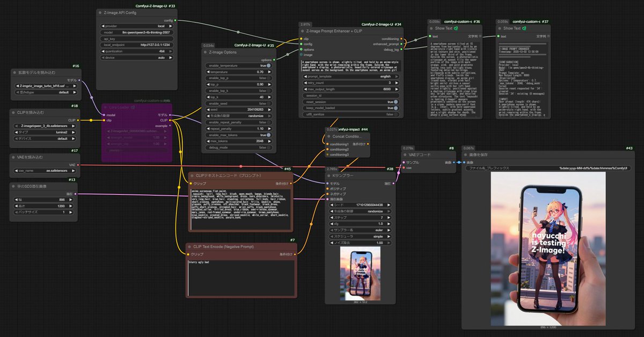Collapse the VAEデコード node via its title dot
Image resolution: width=644 pixels, height=337 pixels.
pos(406,155)
